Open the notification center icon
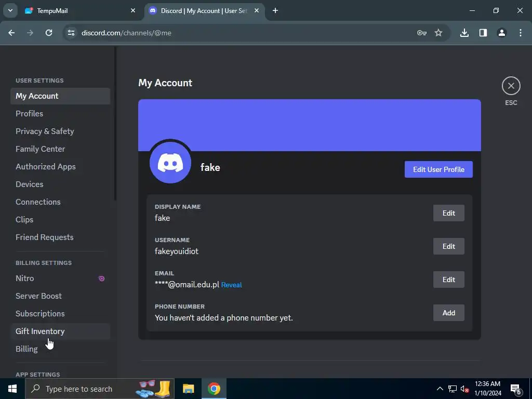Screen dimensions: 532x399 point(516,389)
